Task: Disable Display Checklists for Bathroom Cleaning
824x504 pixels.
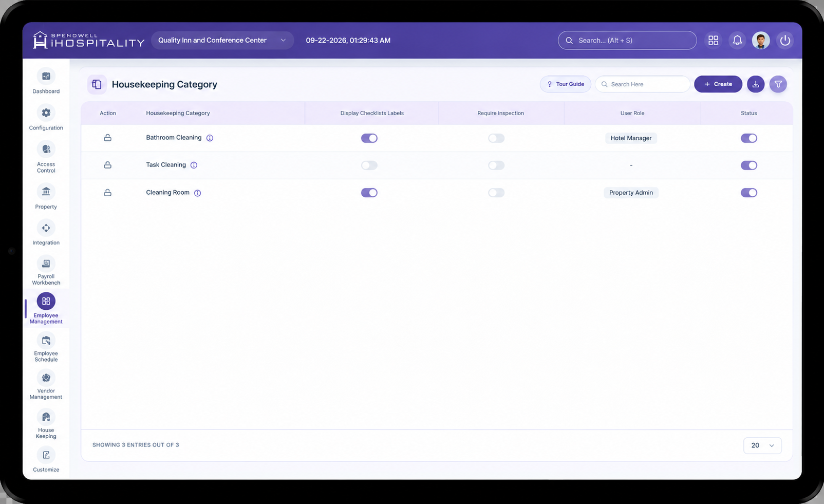Action: point(369,138)
